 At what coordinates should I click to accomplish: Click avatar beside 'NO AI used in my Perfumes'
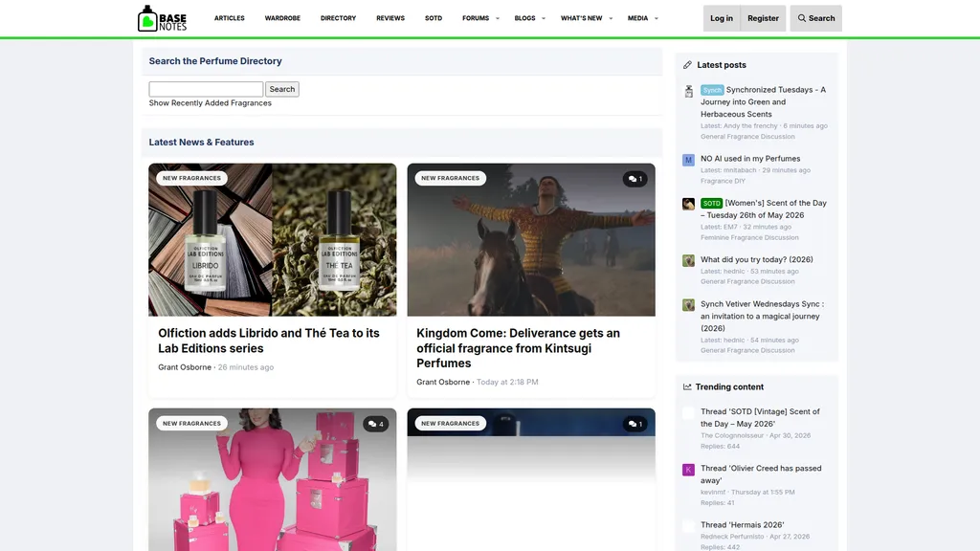click(x=688, y=160)
